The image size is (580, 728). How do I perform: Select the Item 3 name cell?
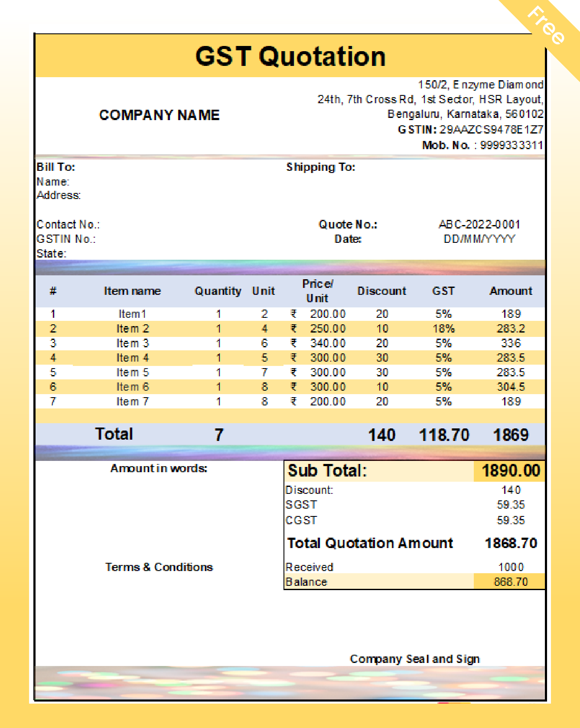132,343
